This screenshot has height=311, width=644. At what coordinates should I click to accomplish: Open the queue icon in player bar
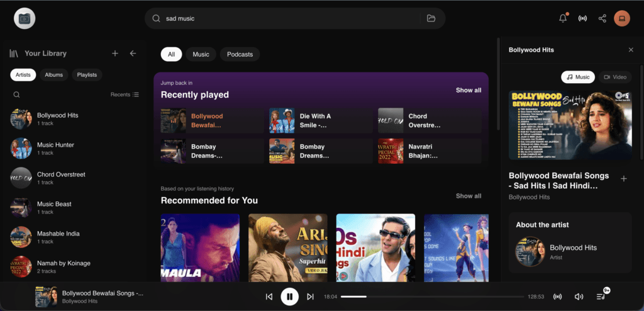601,297
